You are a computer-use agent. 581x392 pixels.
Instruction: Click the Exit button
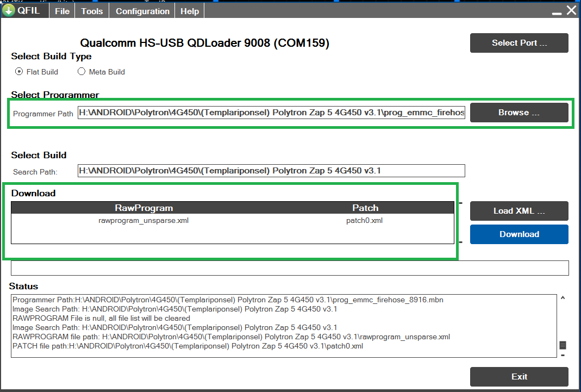(519, 377)
